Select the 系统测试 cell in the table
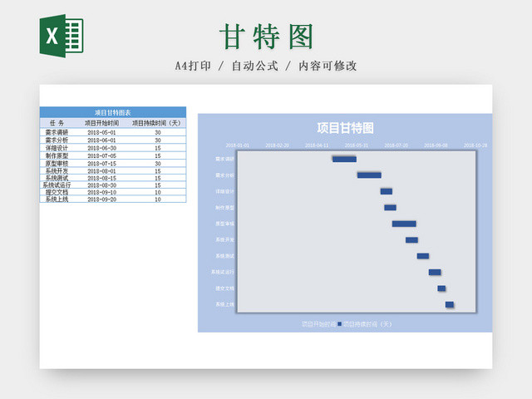532x399 pixels. pos(57,178)
